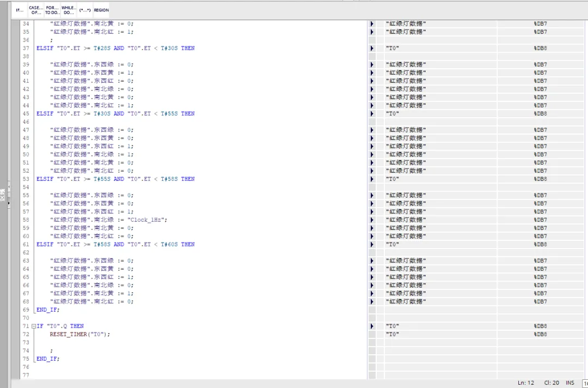Expand the "T0" operand row beside line 37
This screenshot has width=588, height=388.
[372, 48]
